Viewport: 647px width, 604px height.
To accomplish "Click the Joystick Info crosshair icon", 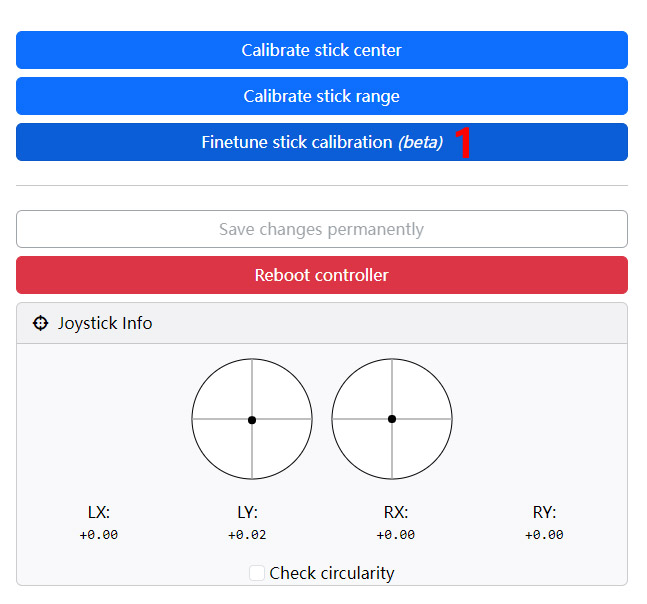I will [x=40, y=323].
